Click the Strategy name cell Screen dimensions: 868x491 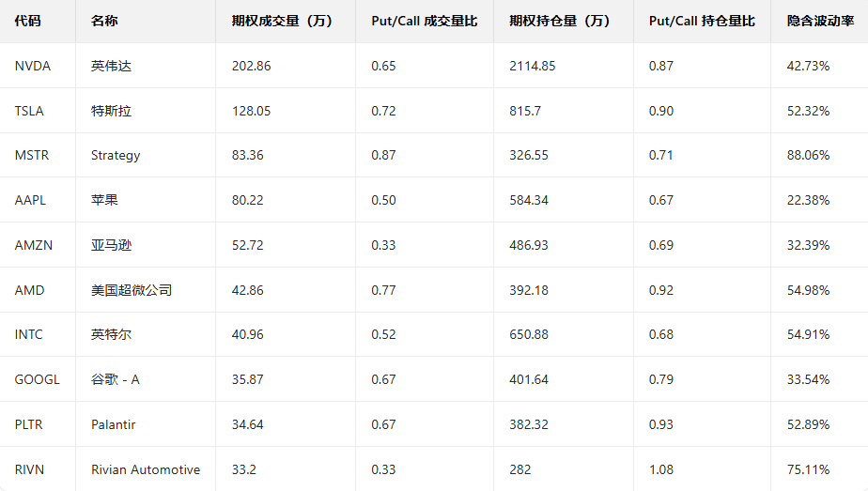pos(116,155)
